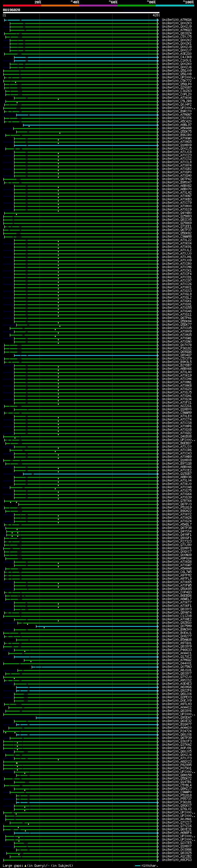Click the UniRef100_P24724 label

pyautogui.click(x=177, y=731)
